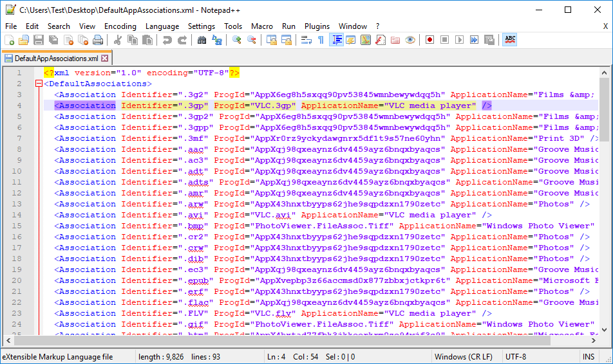Close the DefaultAppAssociations.xml tab
613x364 pixels.
pos(105,59)
